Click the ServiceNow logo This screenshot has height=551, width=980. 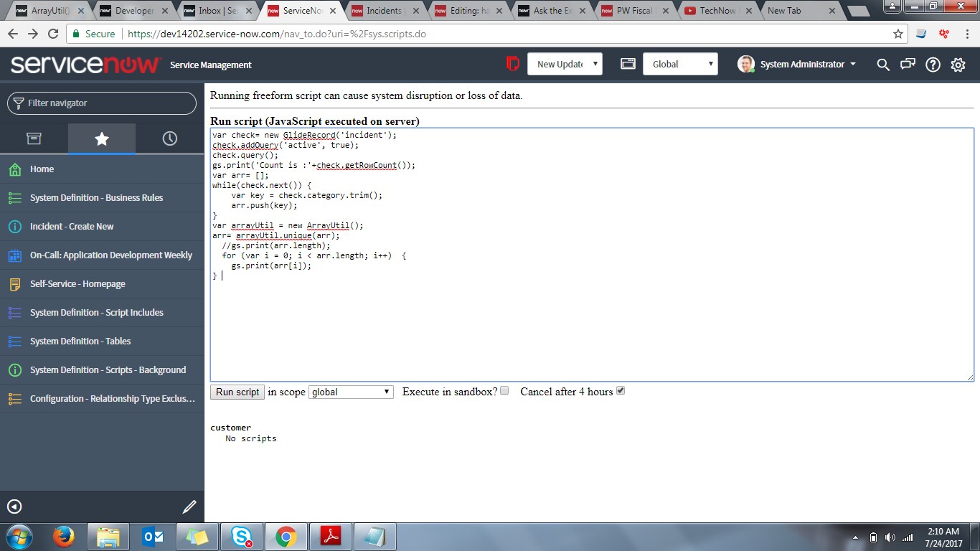[x=85, y=65]
